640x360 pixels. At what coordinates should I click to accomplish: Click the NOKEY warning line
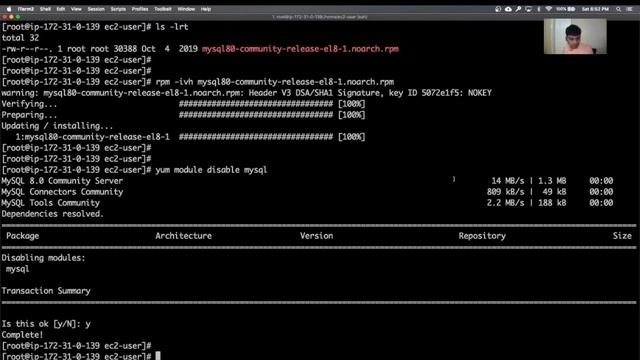point(247,93)
